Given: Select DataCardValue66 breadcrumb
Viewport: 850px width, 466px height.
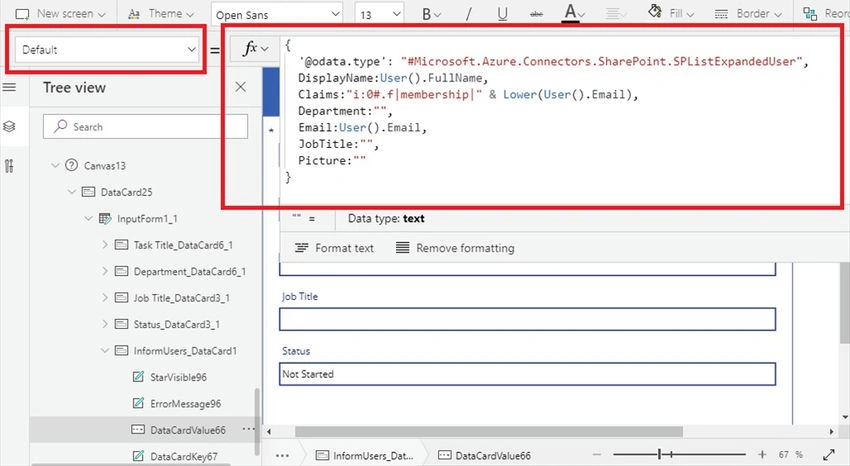Looking at the screenshot, I should [485, 456].
